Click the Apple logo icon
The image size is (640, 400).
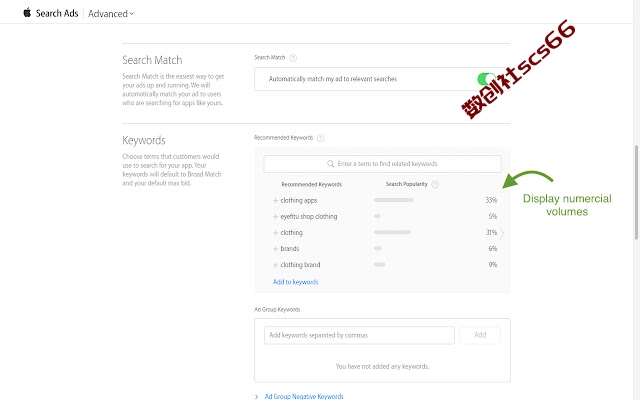pos(27,13)
